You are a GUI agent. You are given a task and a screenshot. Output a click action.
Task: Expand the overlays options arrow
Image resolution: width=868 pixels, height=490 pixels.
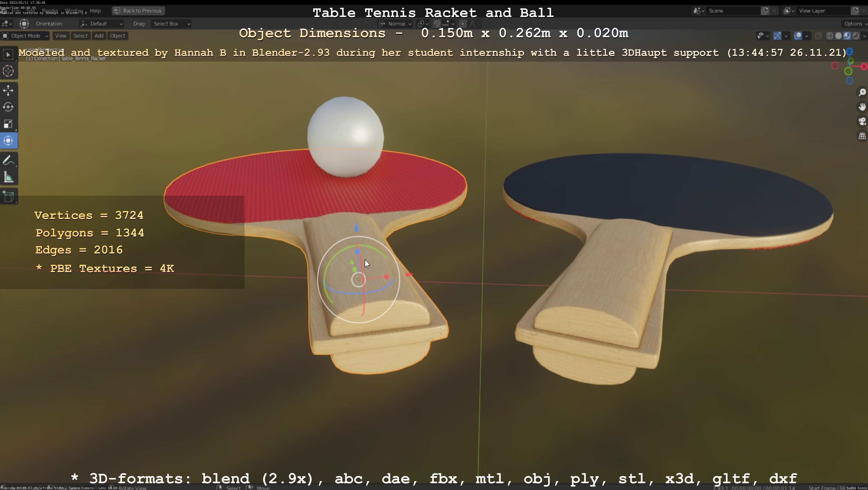tap(806, 36)
